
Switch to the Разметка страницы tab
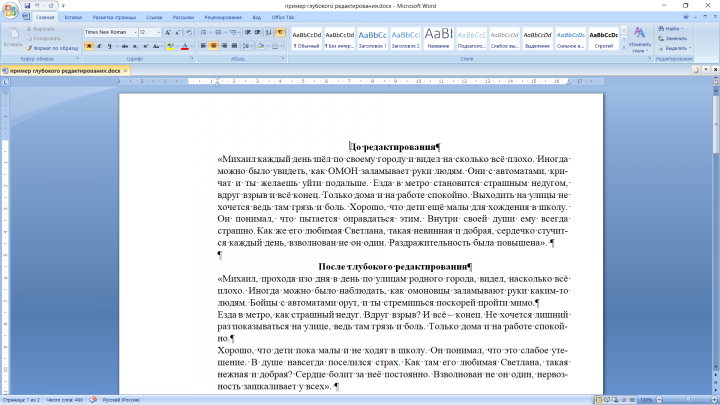[114, 17]
